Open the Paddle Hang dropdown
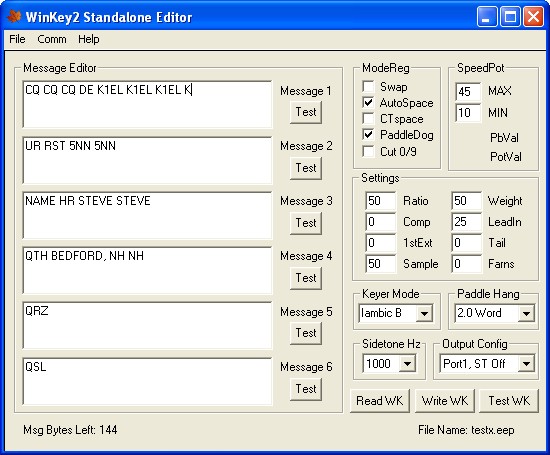The image size is (550, 455). coord(526,313)
